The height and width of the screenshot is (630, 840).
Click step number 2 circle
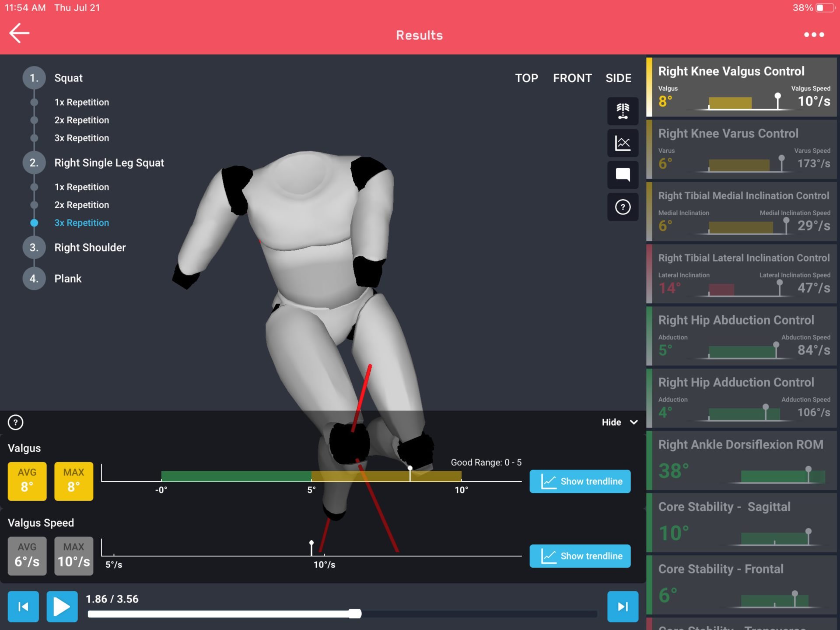pos(34,163)
